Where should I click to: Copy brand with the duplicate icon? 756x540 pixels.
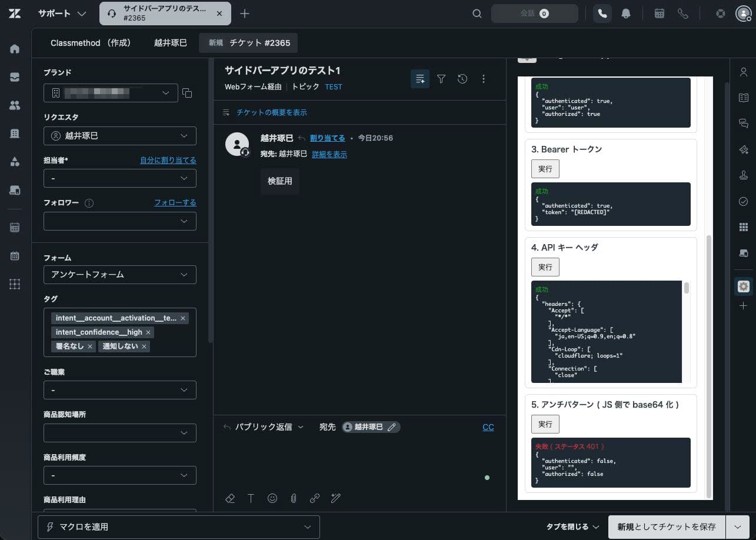(187, 93)
